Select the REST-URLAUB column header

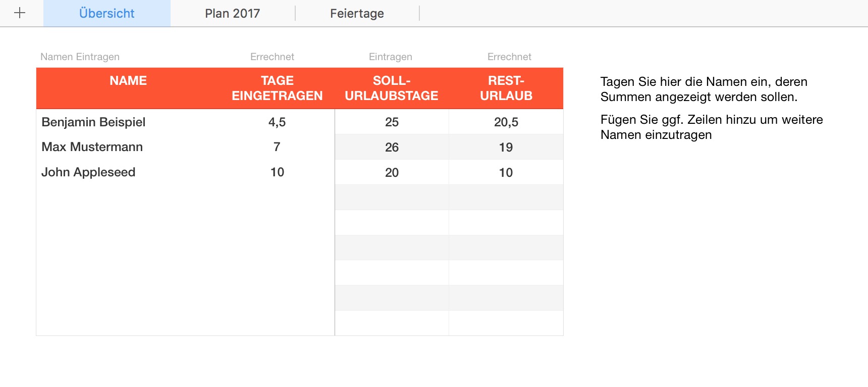click(506, 88)
